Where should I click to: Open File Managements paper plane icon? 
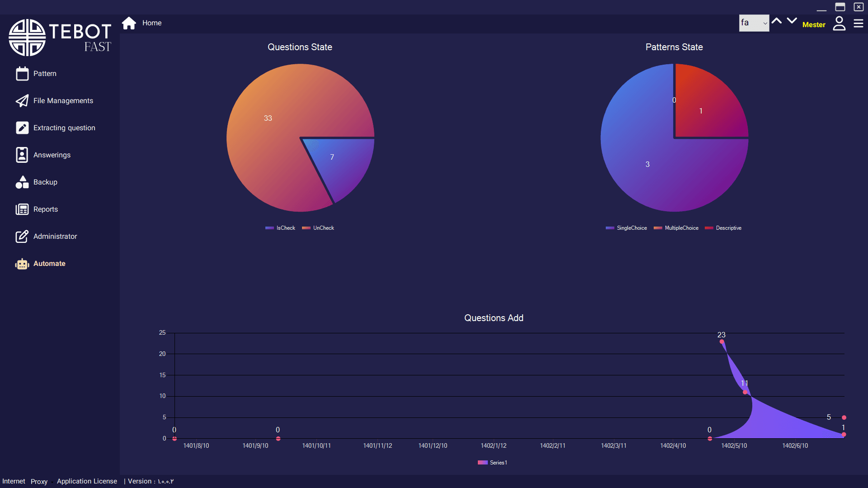click(x=22, y=101)
